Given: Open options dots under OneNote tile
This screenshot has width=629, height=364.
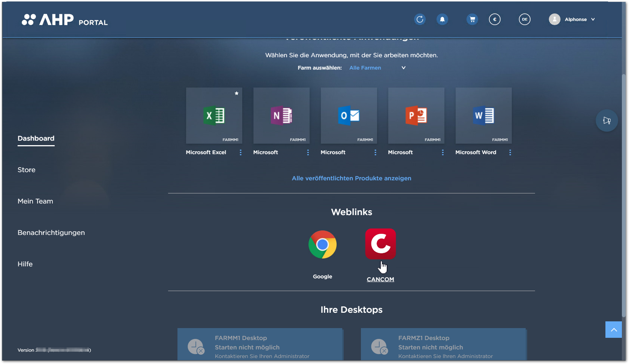Looking at the screenshot, I should [308, 152].
